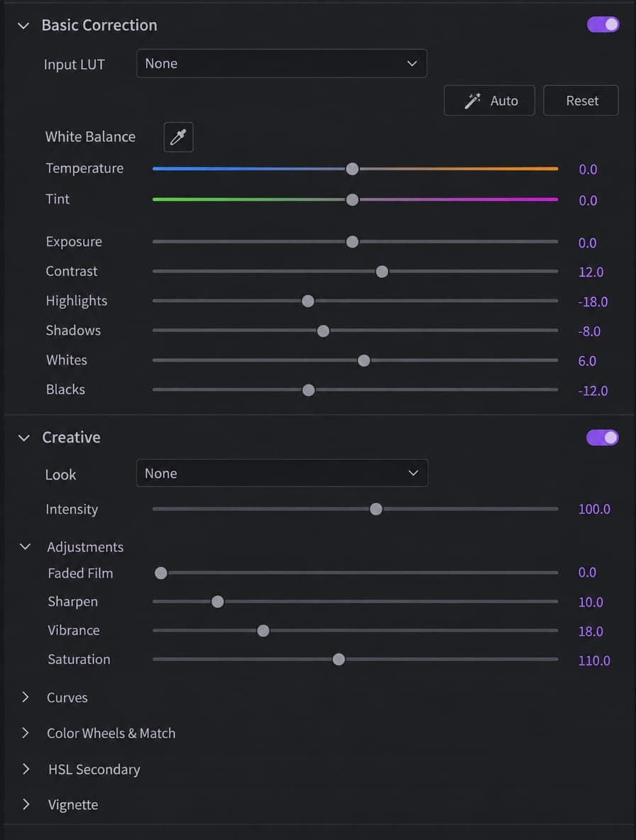636x840 pixels.
Task: Expand the Curves section
Action: pyautogui.click(x=25, y=697)
